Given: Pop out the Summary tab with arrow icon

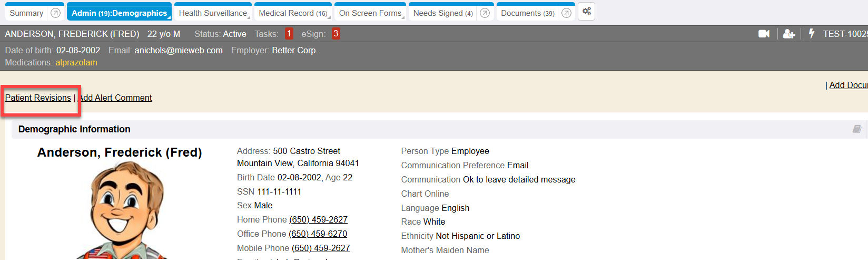Looking at the screenshot, I should tap(55, 13).
